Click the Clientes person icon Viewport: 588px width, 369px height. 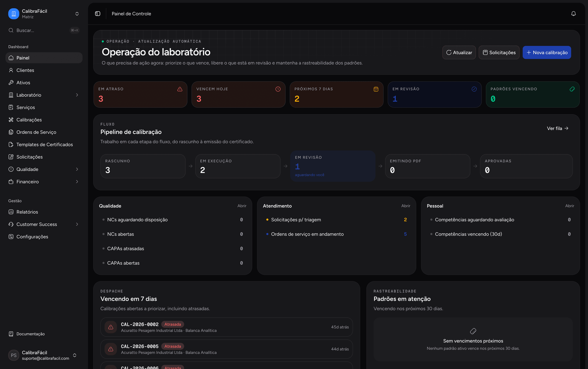click(11, 70)
